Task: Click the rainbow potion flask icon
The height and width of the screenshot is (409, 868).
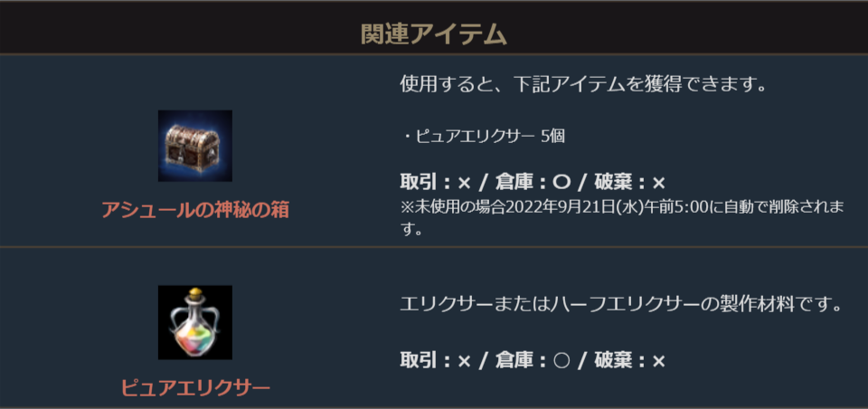Action: [194, 322]
